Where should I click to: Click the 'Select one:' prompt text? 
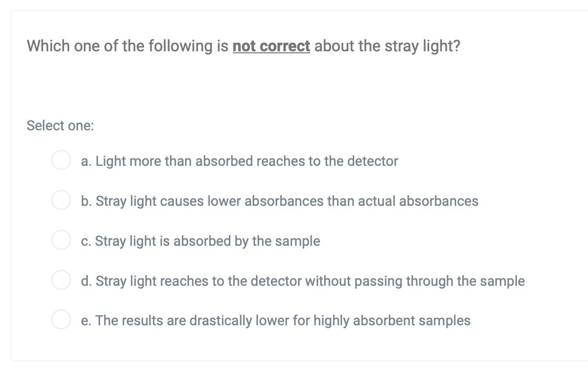(60, 126)
